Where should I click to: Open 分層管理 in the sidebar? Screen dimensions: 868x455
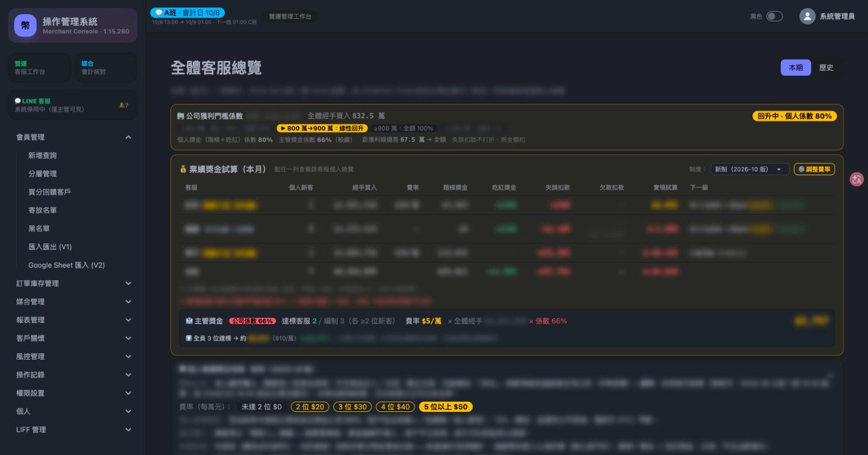tap(42, 174)
